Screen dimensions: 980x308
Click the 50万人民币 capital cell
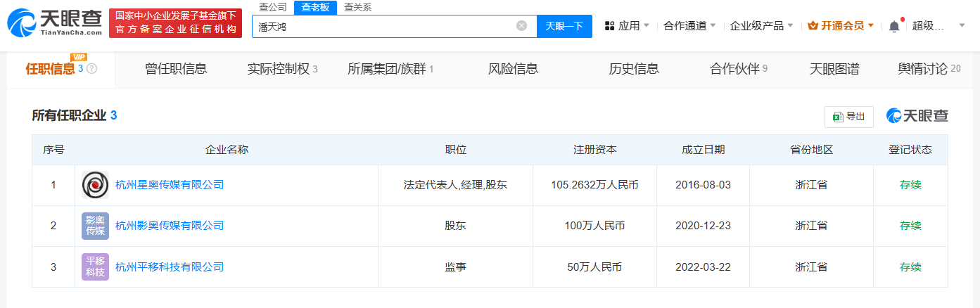(x=594, y=267)
